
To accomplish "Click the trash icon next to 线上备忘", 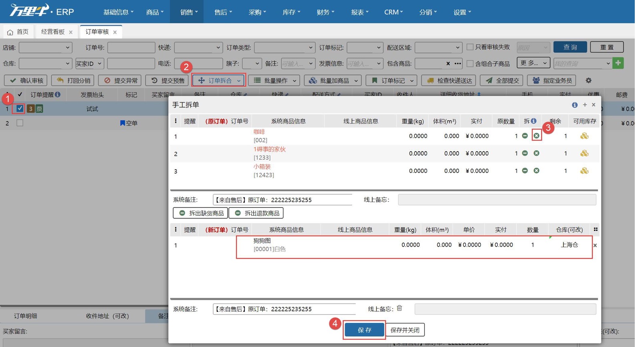I will coord(400,308).
